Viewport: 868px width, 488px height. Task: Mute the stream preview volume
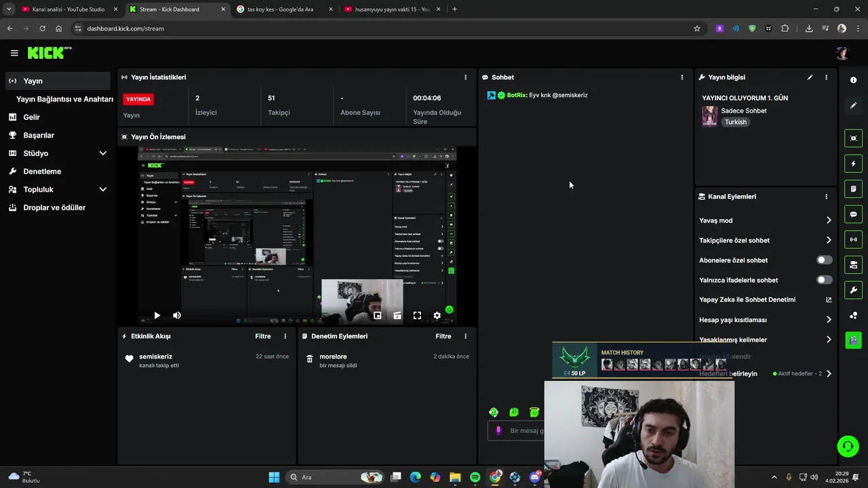pyautogui.click(x=177, y=315)
